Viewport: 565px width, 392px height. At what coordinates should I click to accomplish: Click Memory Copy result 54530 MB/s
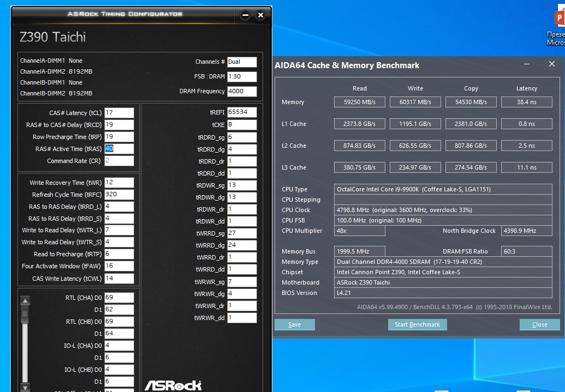click(471, 102)
